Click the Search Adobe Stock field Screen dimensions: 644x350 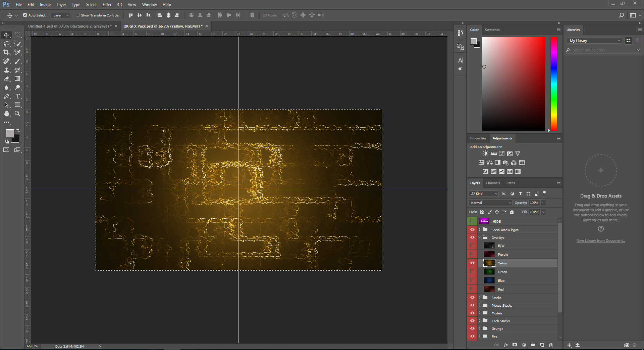point(603,50)
